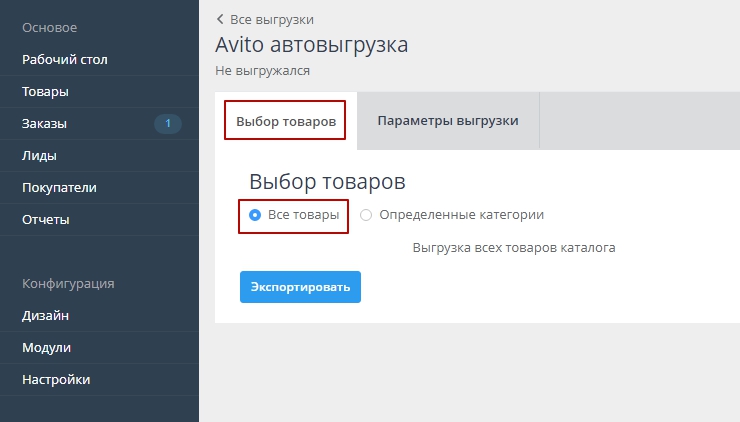
Task: Open the Покупатели section
Action: tap(59, 188)
